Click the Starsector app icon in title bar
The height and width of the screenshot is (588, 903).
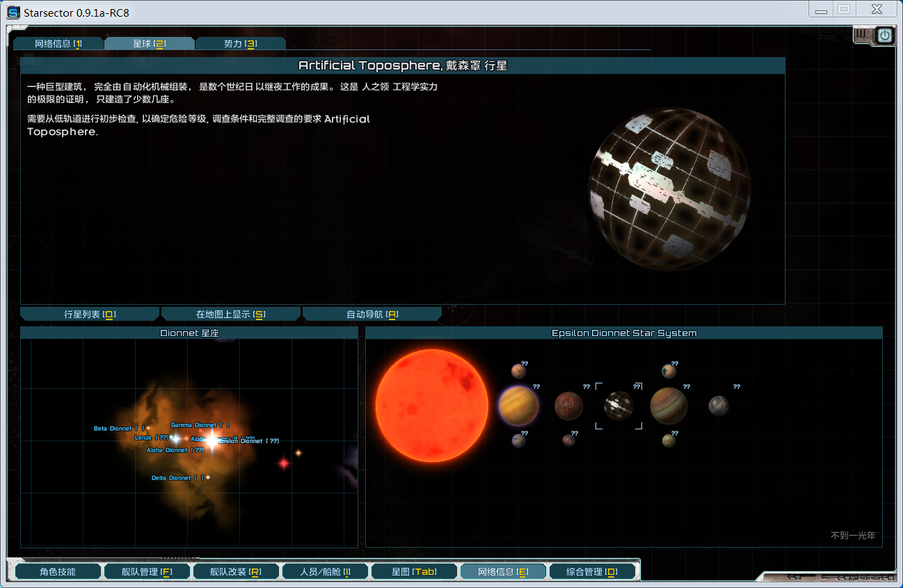point(13,13)
